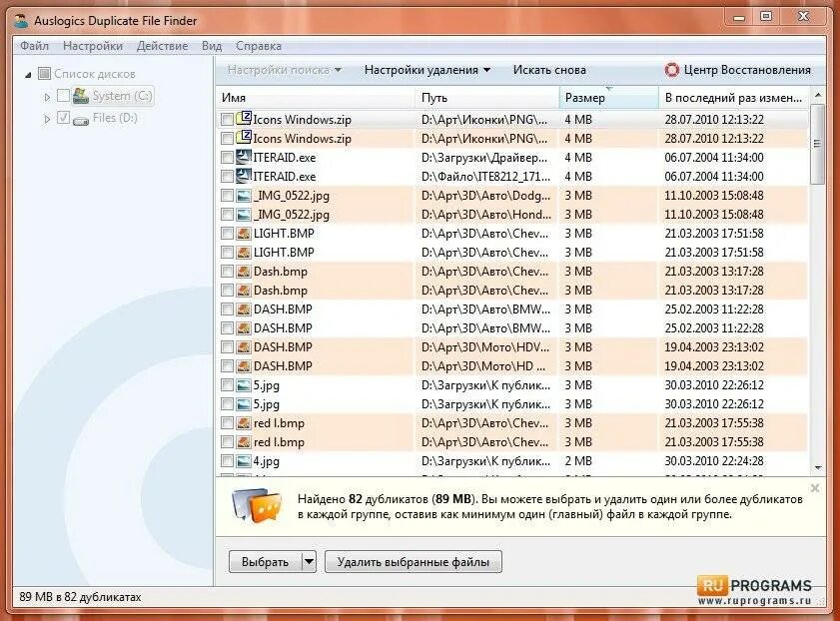Enable the System (C:) drive checkbox
This screenshot has height=621, width=840.
click(x=63, y=96)
